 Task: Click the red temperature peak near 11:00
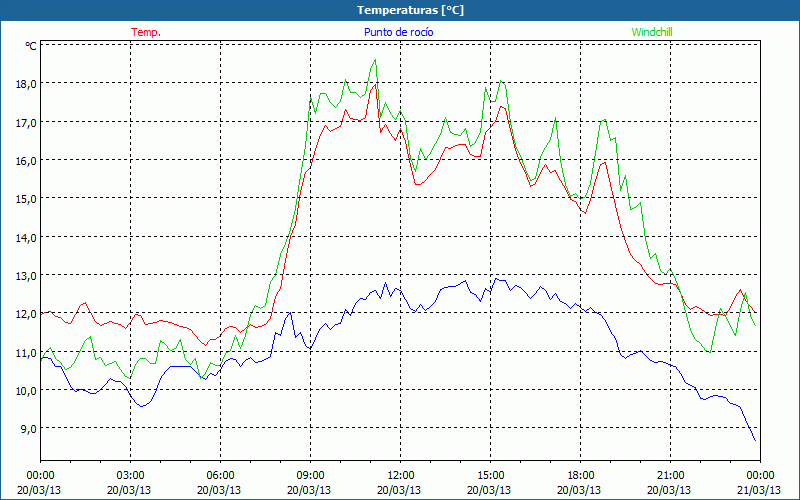coord(376,84)
